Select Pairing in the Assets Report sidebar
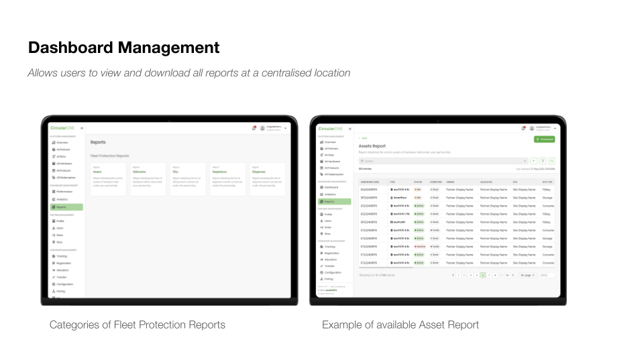Screen dimensions: 644x362 327,279
